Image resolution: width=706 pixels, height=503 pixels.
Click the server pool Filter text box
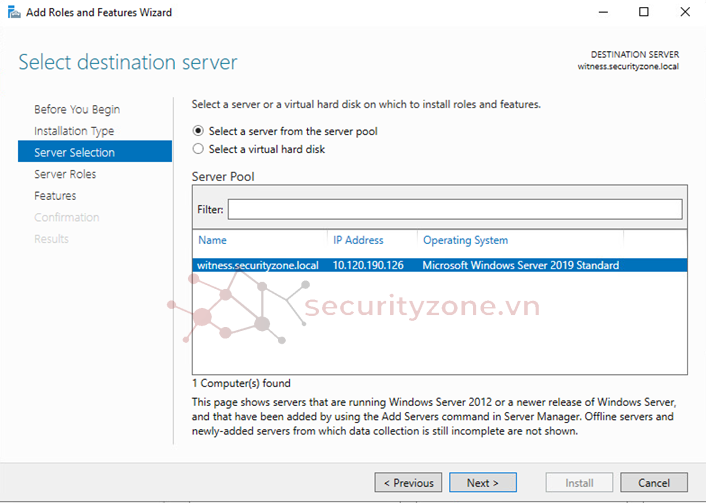(454, 209)
